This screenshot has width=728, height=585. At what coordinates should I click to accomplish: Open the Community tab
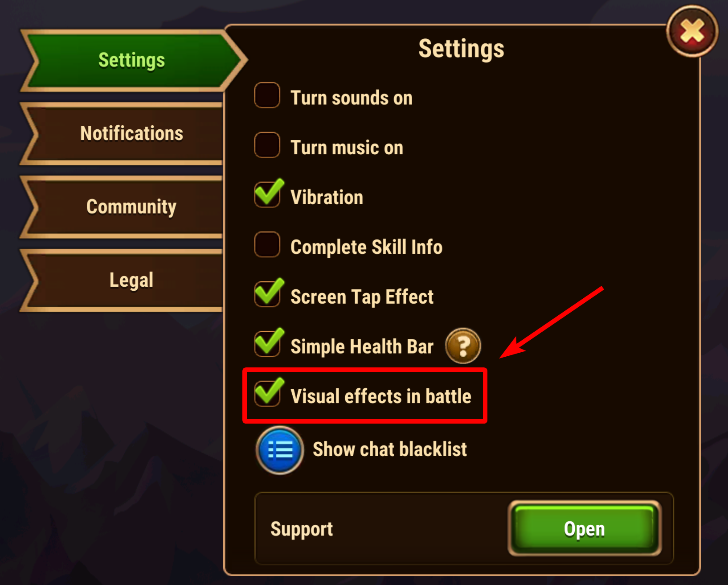(123, 207)
